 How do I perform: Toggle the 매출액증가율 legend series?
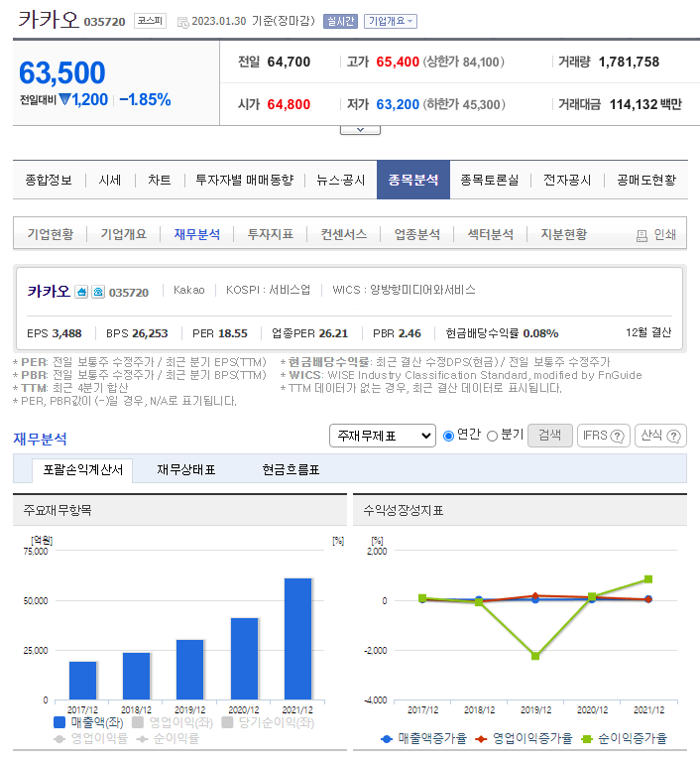[x=424, y=739]
